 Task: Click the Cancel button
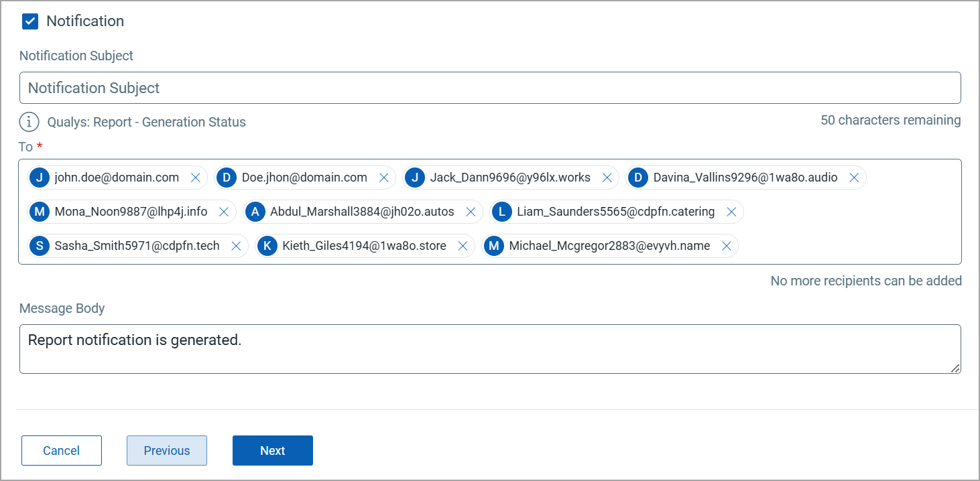(x=62, y=451)
